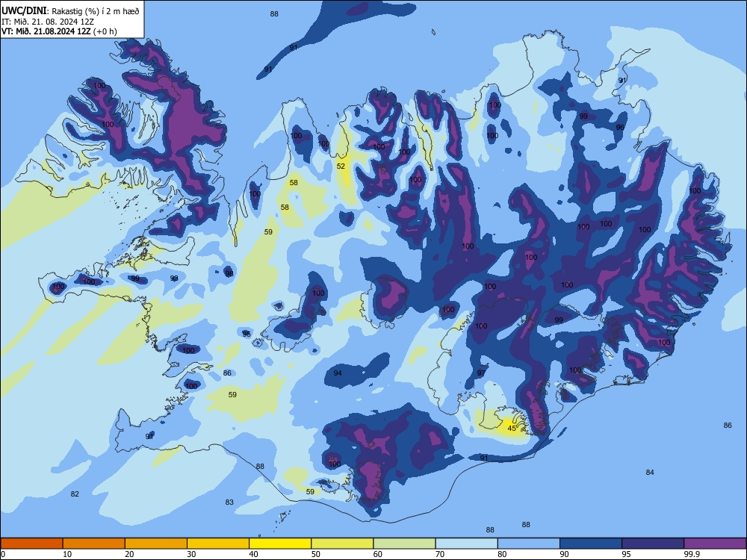Select the 94 humidity value on the map
This screenshot has width=747, height=560.
click(338, 373)
